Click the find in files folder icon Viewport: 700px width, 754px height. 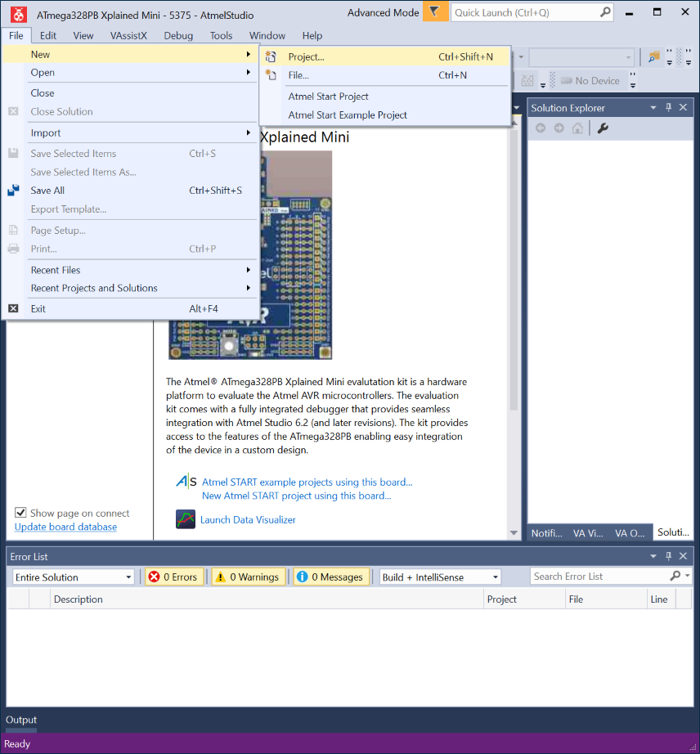click(653, 57)
